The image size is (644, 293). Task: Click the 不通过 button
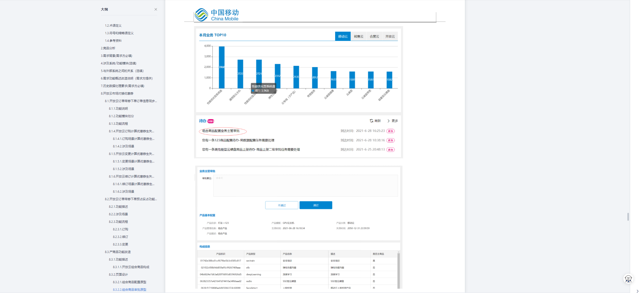tap(281, 205)
